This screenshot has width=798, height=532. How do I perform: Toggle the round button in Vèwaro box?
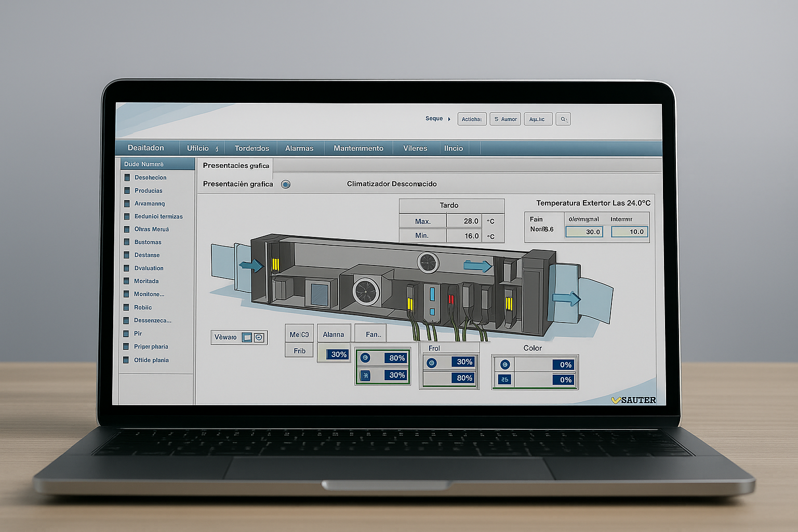click(x=259, y=338)
